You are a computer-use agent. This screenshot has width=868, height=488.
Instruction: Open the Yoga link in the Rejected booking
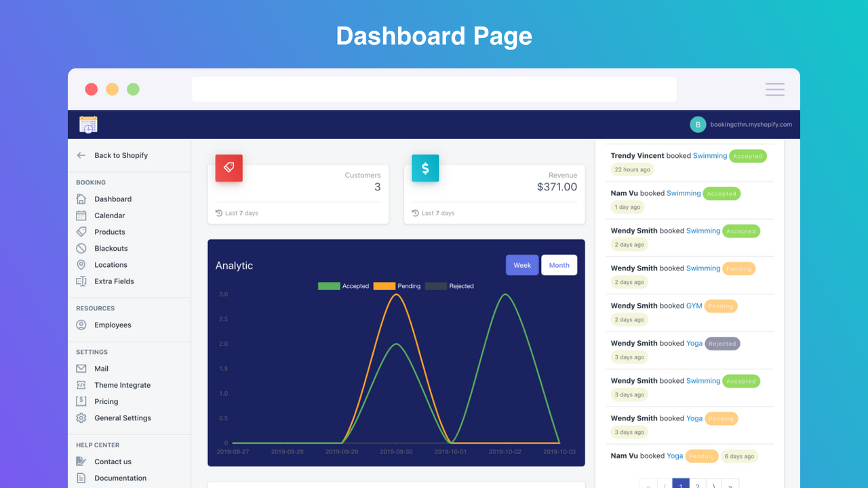tap(694, 343)
